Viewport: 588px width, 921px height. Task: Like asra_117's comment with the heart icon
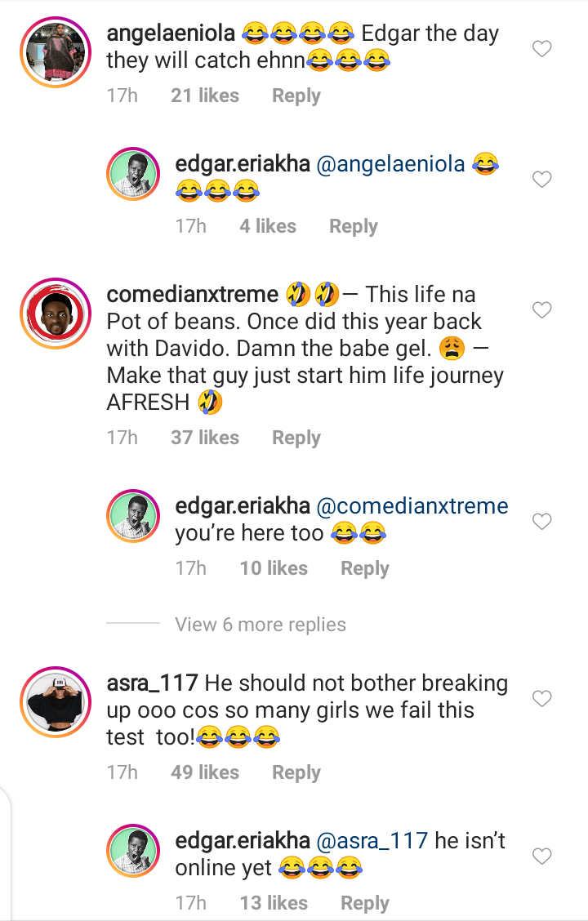(x=541, y=699)
